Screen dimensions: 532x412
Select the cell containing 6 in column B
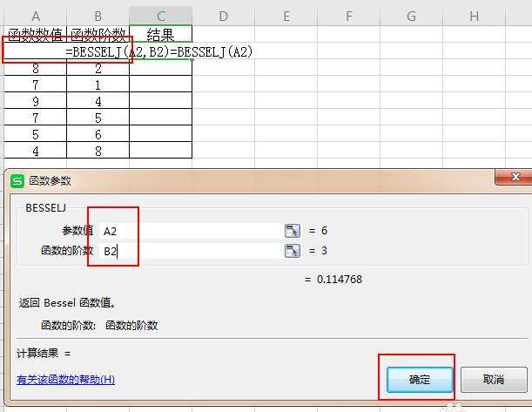click(x=98, y=134)
